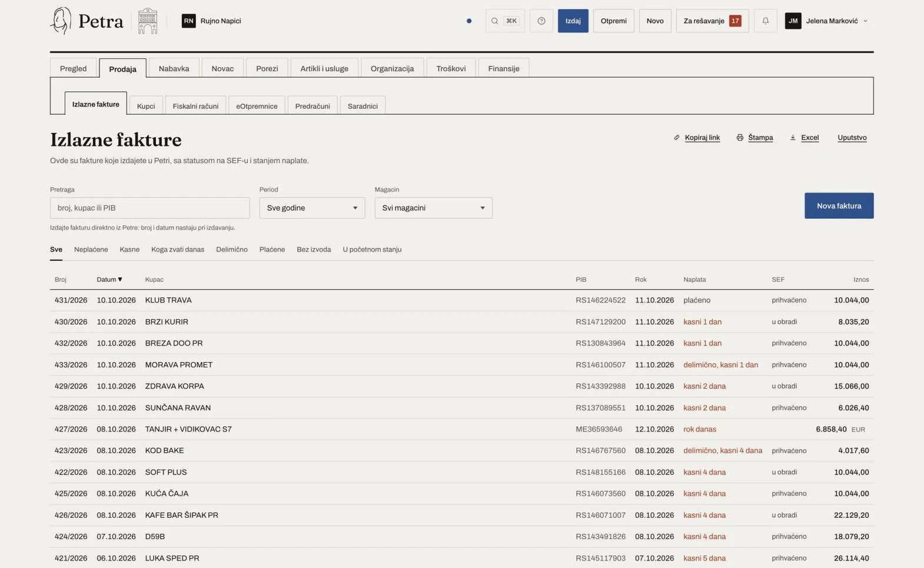Focus the Pretraga search input field
Image resolution: width=924 pixels, height=568 pixels.
coord(149,208)
